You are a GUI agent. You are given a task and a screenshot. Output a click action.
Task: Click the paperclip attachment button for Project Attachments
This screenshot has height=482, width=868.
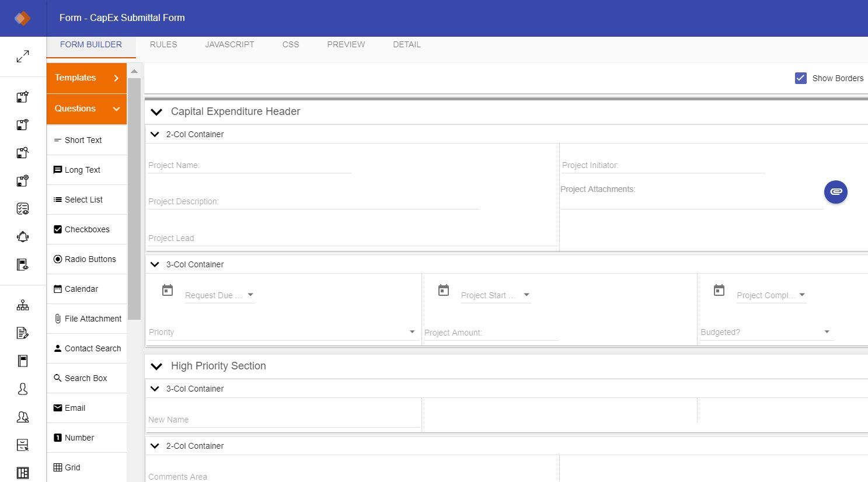(836, 192)
